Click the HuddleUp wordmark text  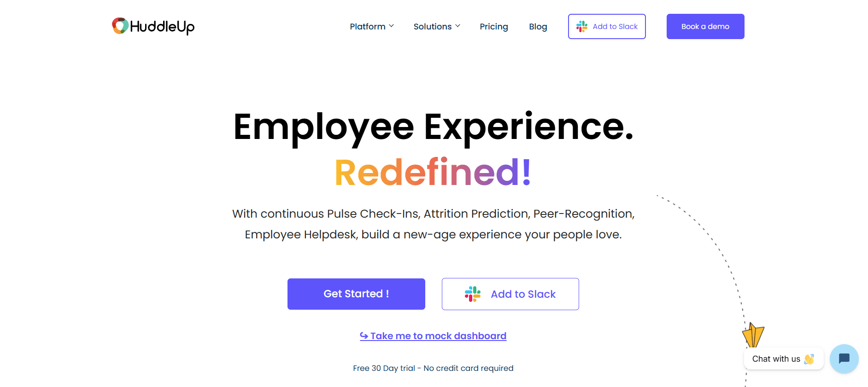(162, 27)
